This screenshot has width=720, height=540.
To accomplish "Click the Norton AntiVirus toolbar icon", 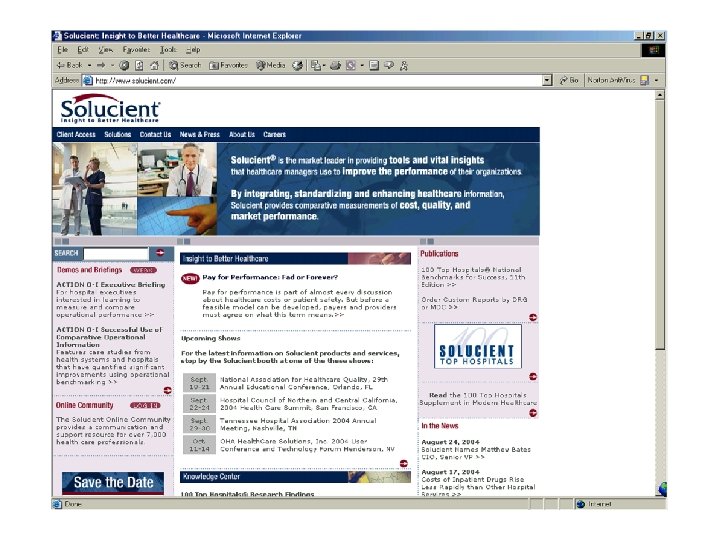I will click(645, 80).
